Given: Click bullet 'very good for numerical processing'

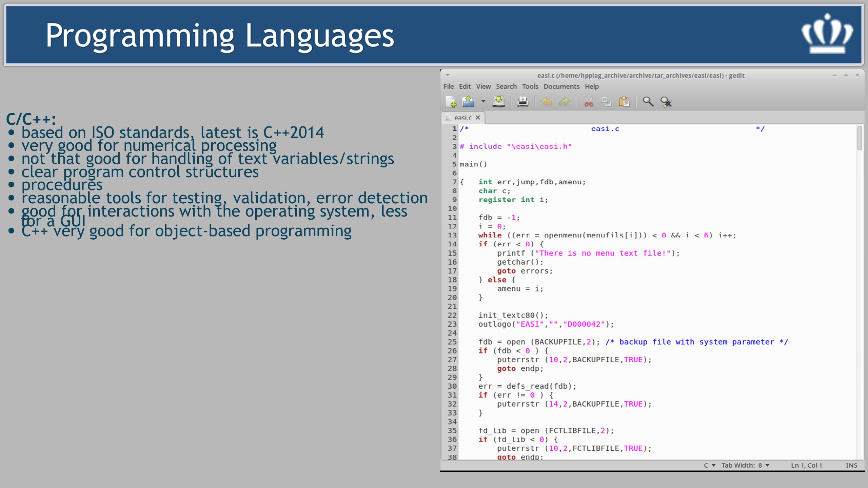Looking at the screenshot, I should 149,145.
